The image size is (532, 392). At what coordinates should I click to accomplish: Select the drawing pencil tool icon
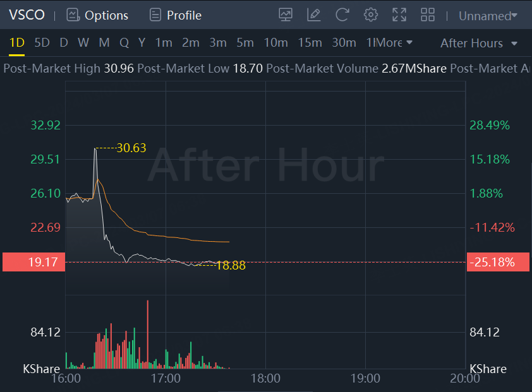pyautogui.click(x=313, y=15)
